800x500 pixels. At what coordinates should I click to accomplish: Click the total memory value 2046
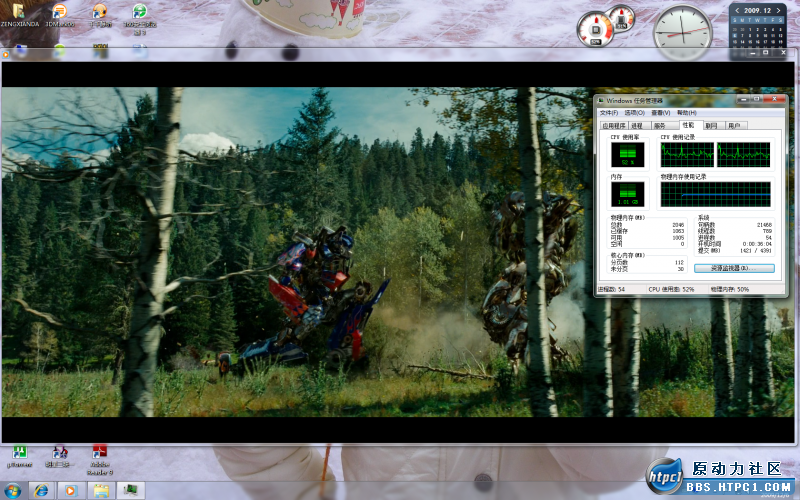[x=678, y=225]
